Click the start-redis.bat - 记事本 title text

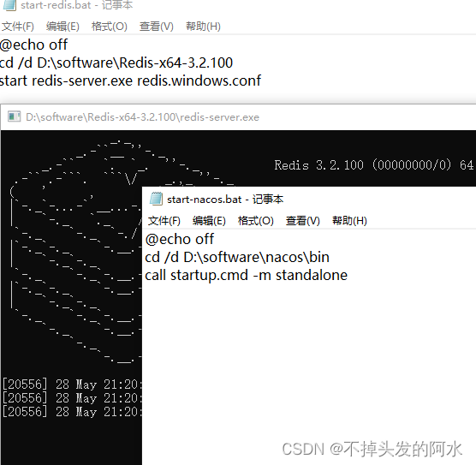[x=76, y=5]
